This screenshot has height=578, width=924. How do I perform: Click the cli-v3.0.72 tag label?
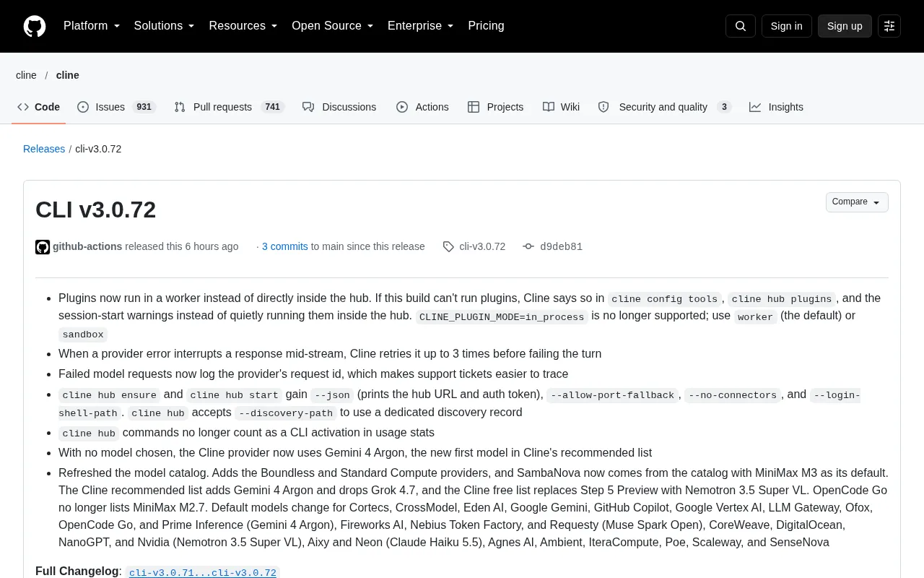coord(482,246)
